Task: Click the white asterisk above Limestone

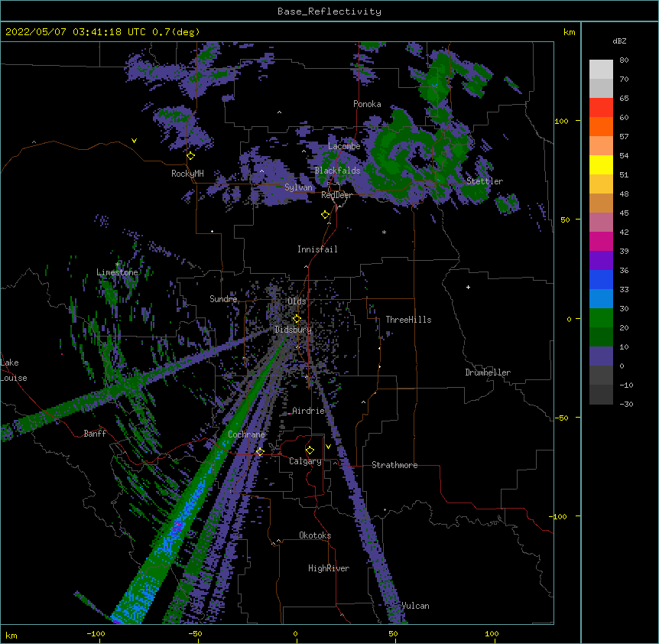Action: point(118,265)
